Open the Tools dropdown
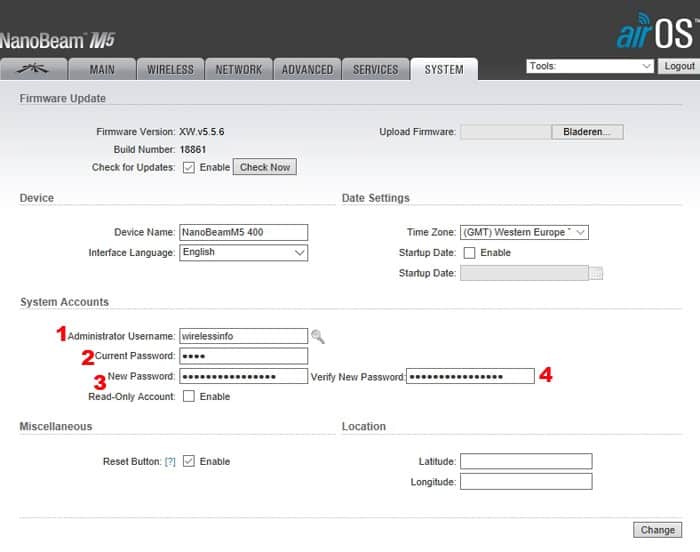 [590, 66]
